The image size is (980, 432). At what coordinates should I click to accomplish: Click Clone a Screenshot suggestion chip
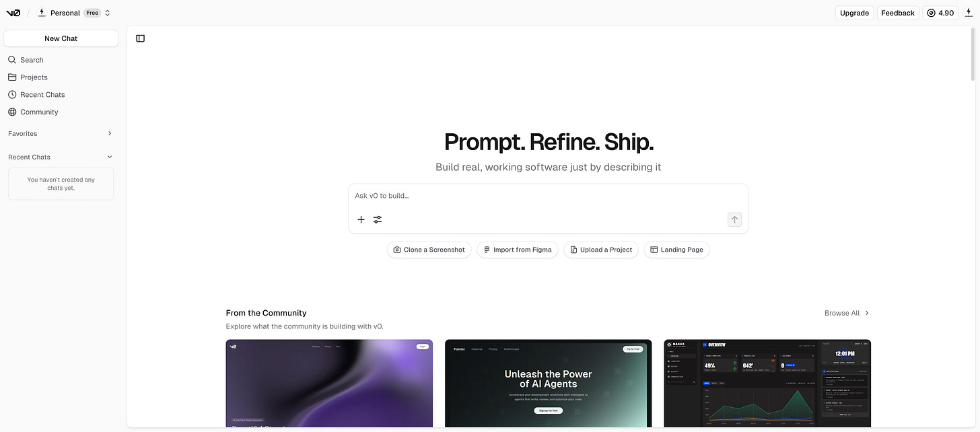pyautogui.click(x=429, y=250)
